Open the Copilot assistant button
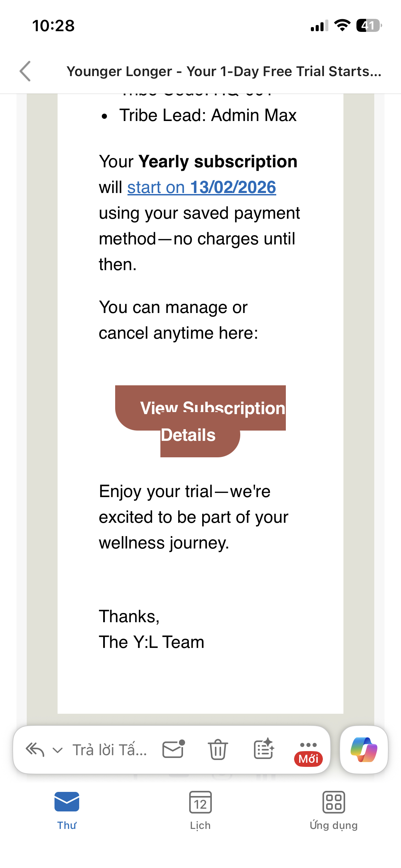Screen dimensions: 401x868 click(364, 750)
